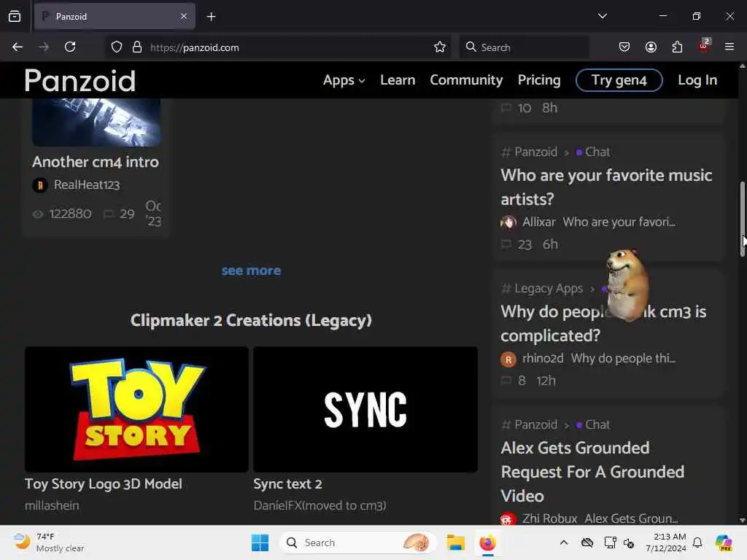This screenshot has height=560, width=747.
Task: Open the Sync text 2 thumbnail
Action: pos(365,409)
